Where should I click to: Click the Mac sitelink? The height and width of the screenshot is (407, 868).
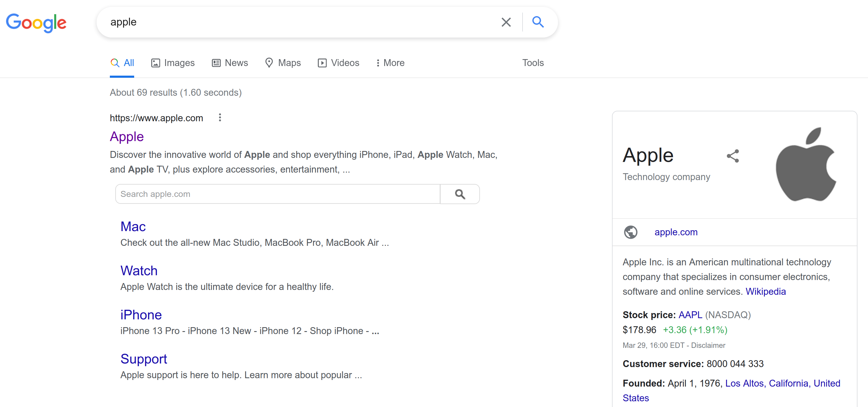[133, 226]
